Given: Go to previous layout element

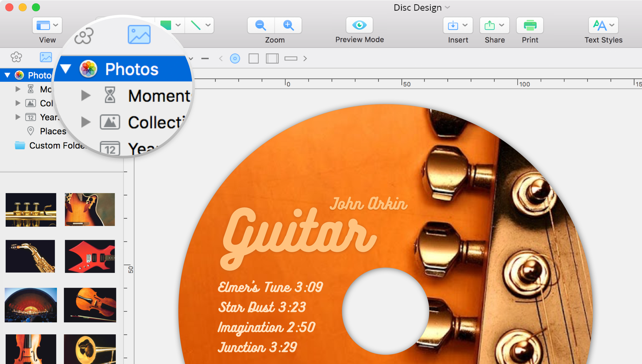Looking at the screenshot, I should pos(221,58).
